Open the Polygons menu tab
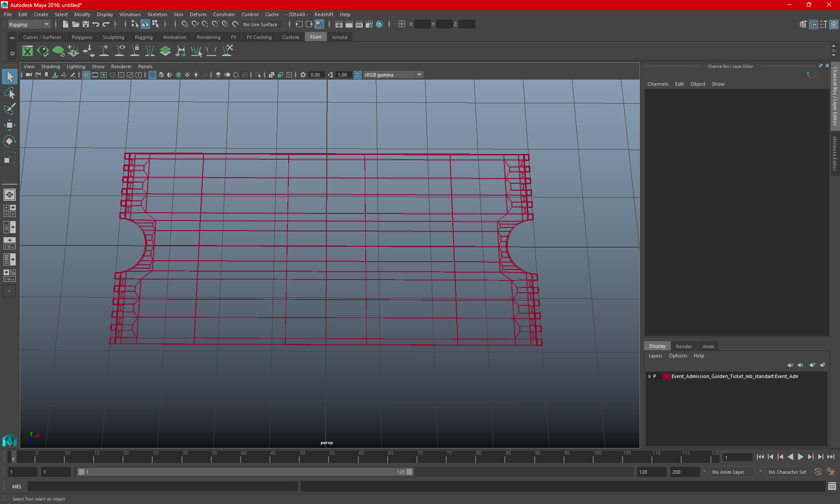Image resolution: width=840 pixels, height=504 pixels. 82,37
